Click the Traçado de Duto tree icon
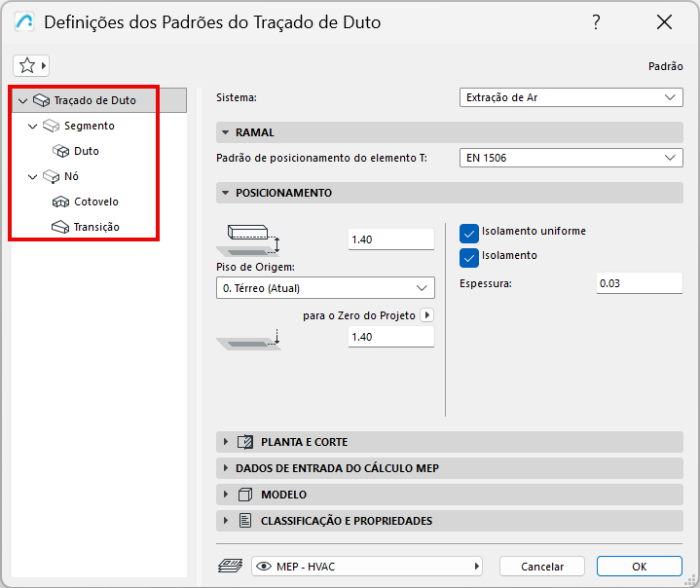Image resolution: width=700 pixels, height=588 pixels. 42,100
